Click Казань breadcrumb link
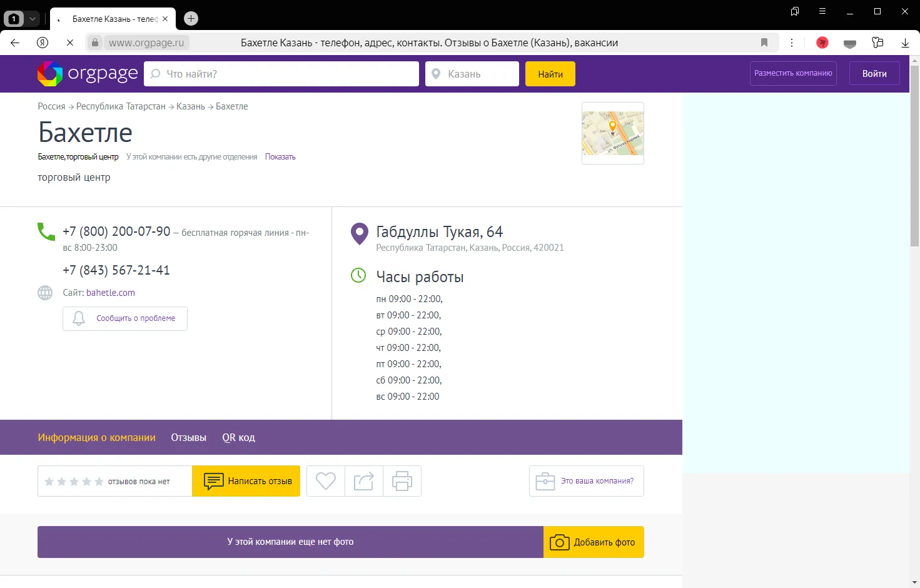Viewport: 920px width, 588px height. coord(191,106)
